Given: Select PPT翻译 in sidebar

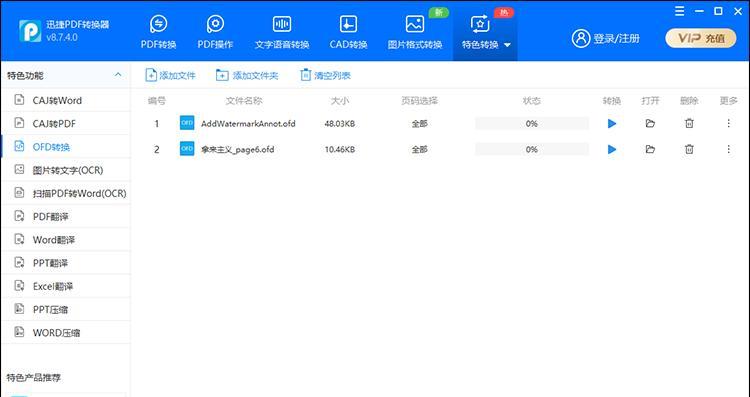Looking at the screenshot, I should [66, 263].
